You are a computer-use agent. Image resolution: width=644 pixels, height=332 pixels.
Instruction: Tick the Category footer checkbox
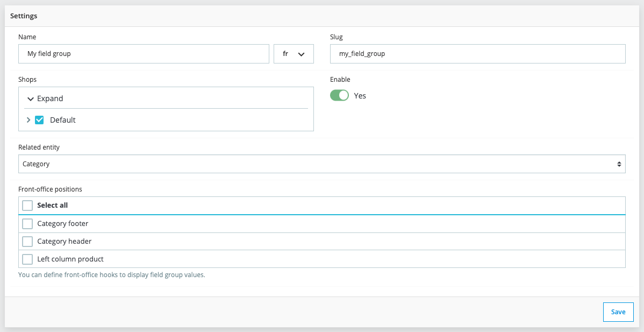[27, 224]
